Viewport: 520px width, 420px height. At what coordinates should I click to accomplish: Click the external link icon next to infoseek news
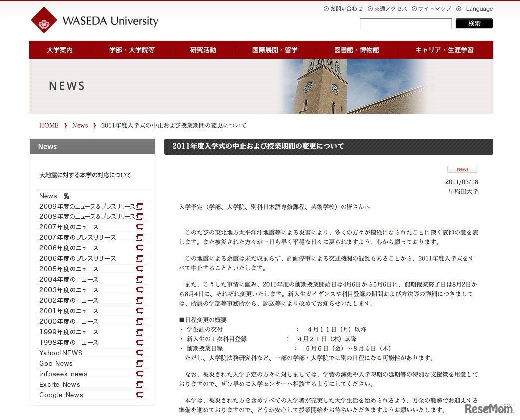coord(139,374)
